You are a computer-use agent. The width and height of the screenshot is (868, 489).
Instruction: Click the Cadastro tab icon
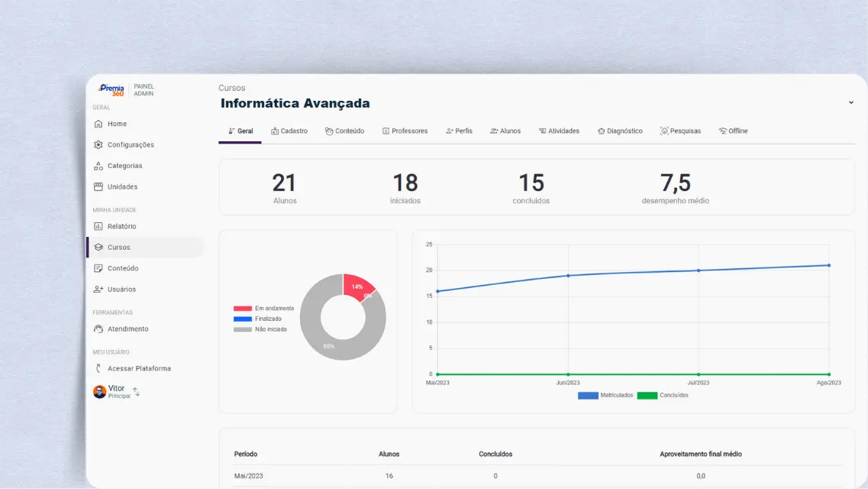pos(275,131)
